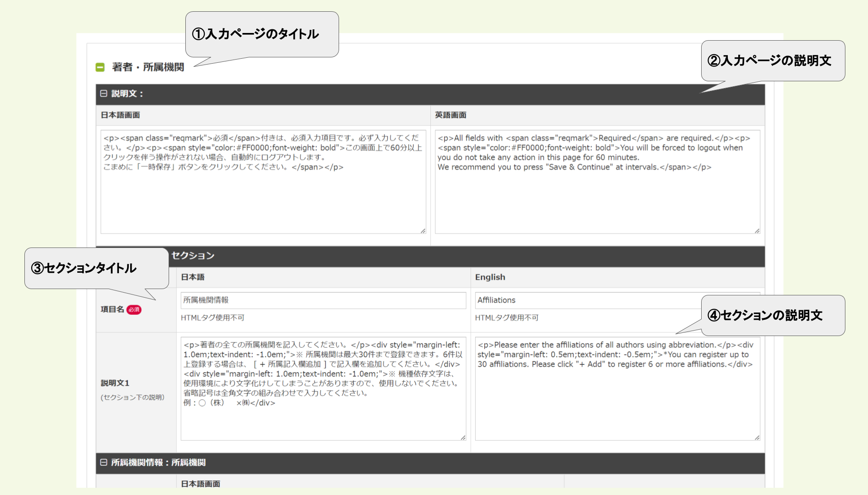The image size is (868, 495).
Task: Click the resize grip of the Japanese description textarea
Action: [x=423, y=231]
